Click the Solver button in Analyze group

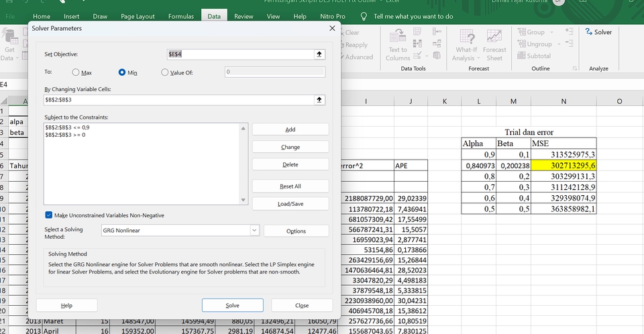(598, 32)
